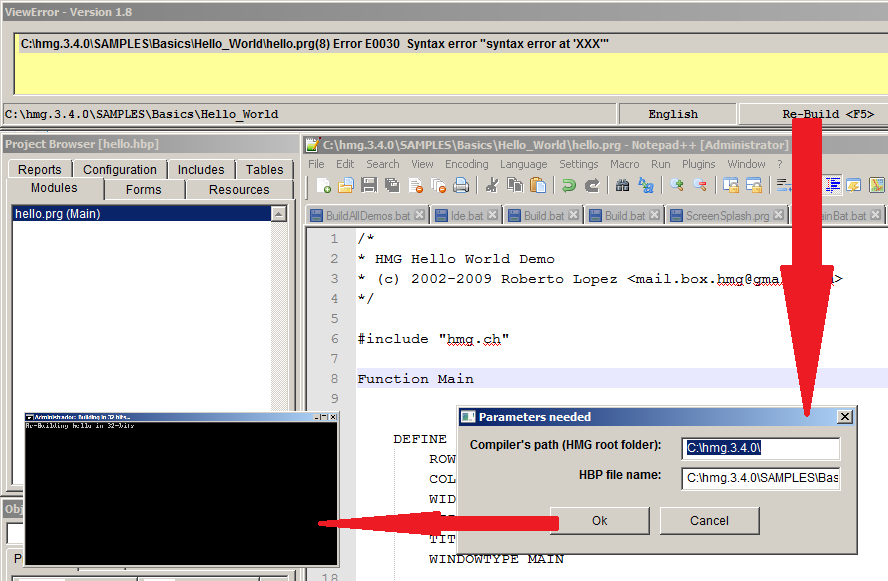This screenshot has height=581, width=888.
Task: Click the HBP file name field
Action: click(x=760, y=478)
